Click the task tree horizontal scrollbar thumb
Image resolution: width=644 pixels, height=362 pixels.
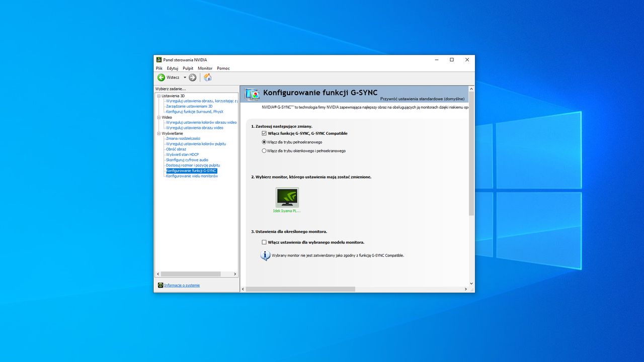tap(191, 274)
